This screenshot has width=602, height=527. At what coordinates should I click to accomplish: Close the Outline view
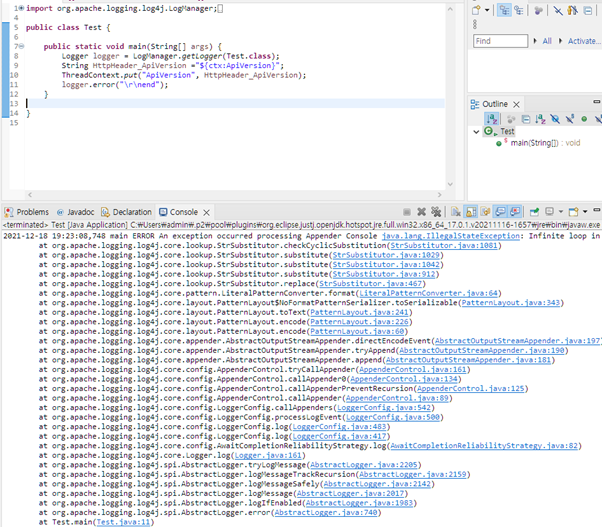click(516, 104)
